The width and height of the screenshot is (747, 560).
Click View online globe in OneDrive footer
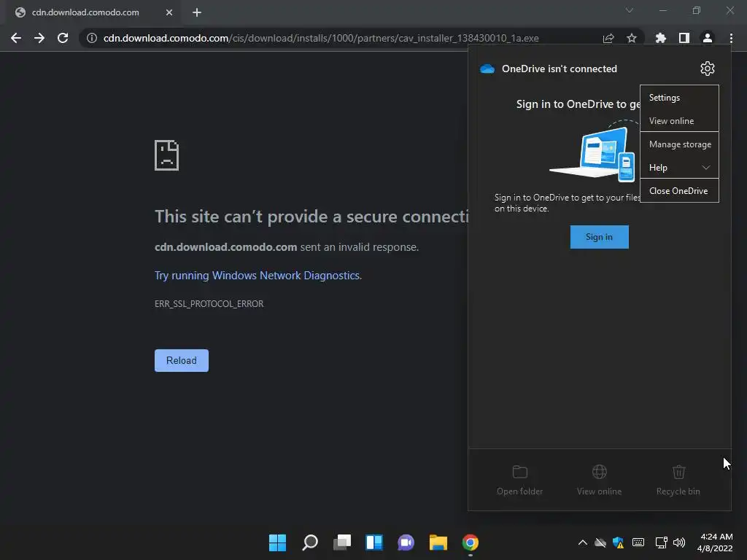[x=600, y=481]
